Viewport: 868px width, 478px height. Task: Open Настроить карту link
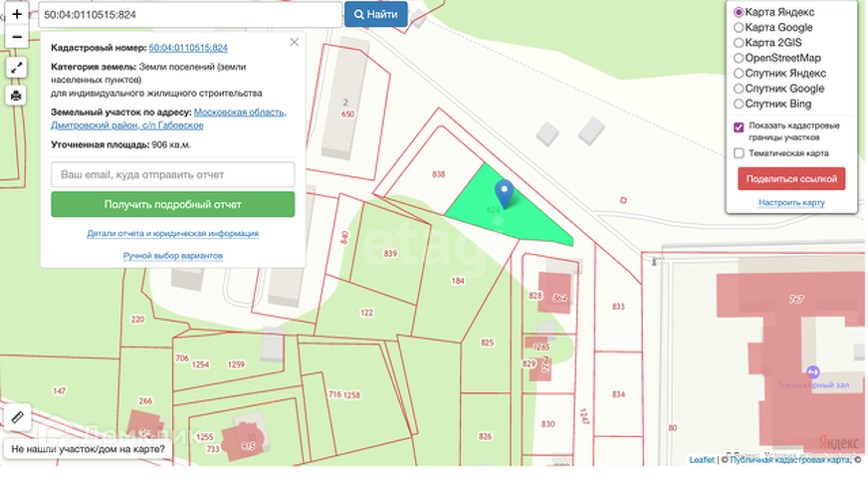click(x=791, y=203)
